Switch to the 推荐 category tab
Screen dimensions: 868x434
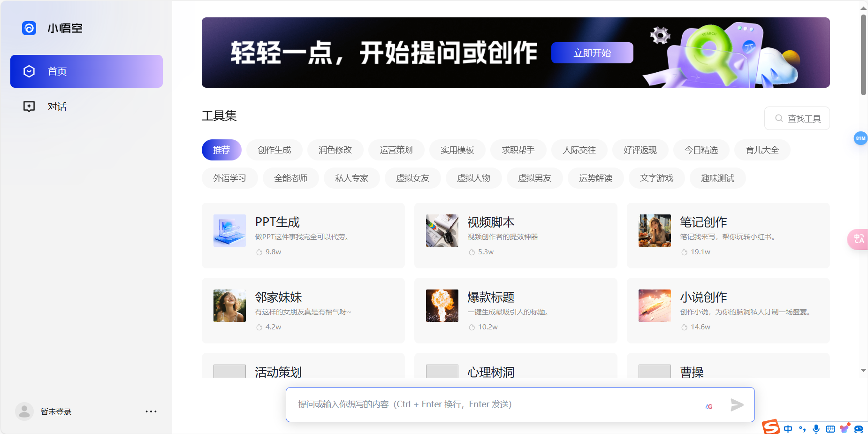tap(221, 150)
